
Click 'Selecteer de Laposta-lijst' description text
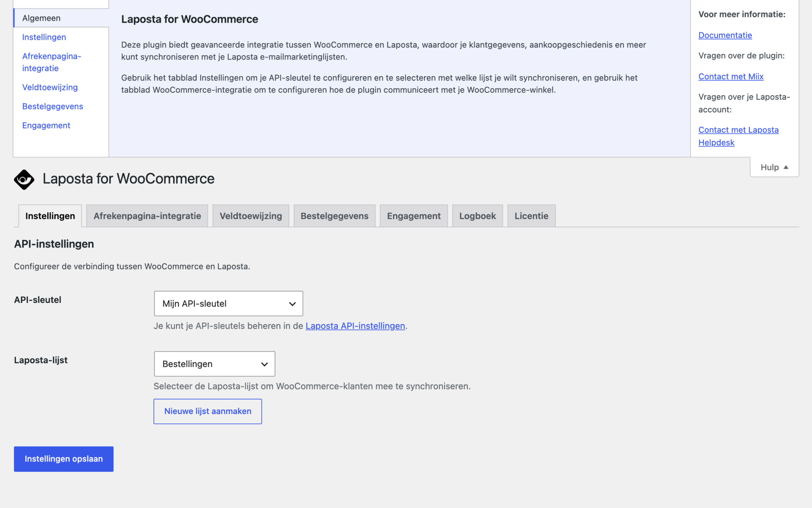(312, 386)
